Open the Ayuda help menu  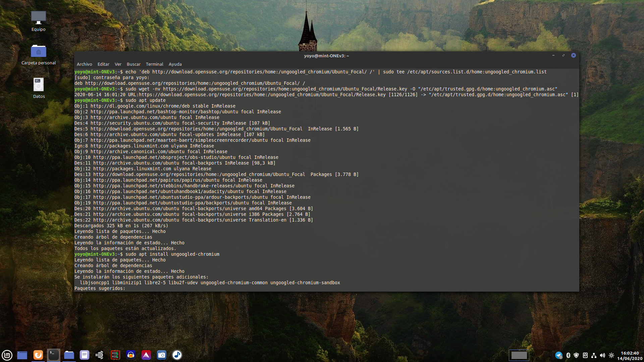(x=175, y=64)
